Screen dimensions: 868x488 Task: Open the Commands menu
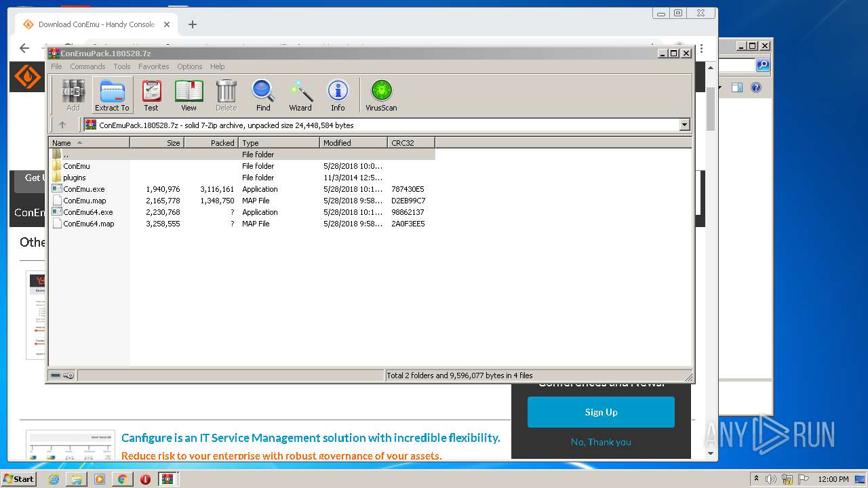tap(87, 66)
